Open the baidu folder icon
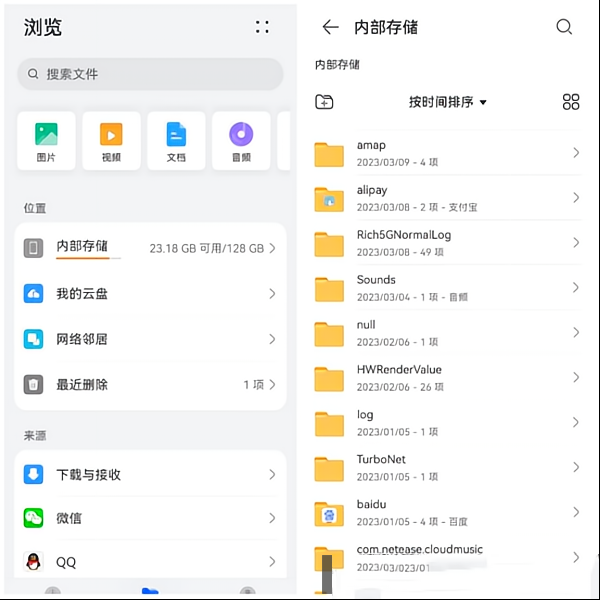This screenshot has width=600, height=600. pos(329,514)
